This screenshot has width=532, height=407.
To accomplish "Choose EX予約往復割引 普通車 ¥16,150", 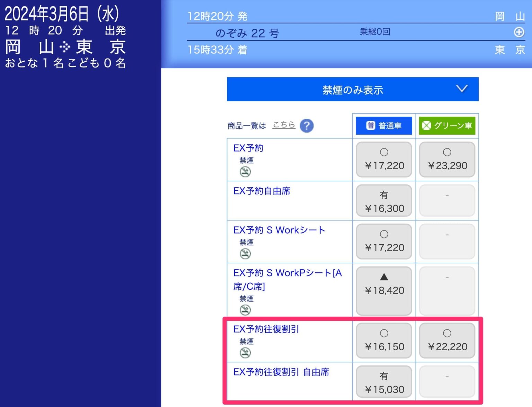I will click(x=384, y=341).
